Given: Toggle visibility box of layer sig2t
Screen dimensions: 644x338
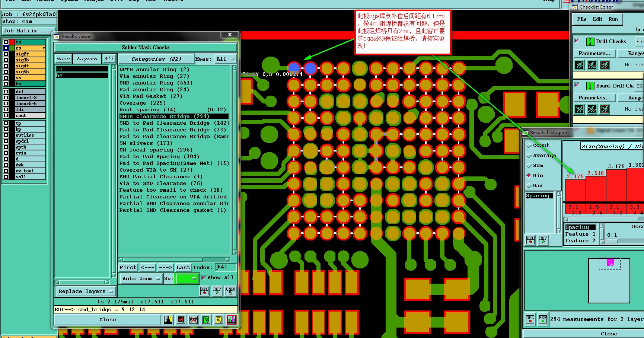Looking at the screenshot, I should [x=6, y=54].
